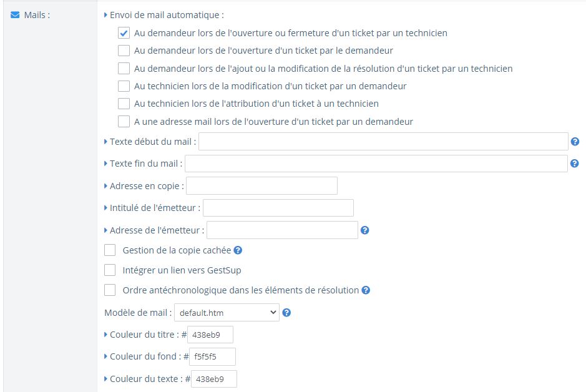Click the Mails envelope icon
This screenshot has height=392, width=586.
click(15, 15)
